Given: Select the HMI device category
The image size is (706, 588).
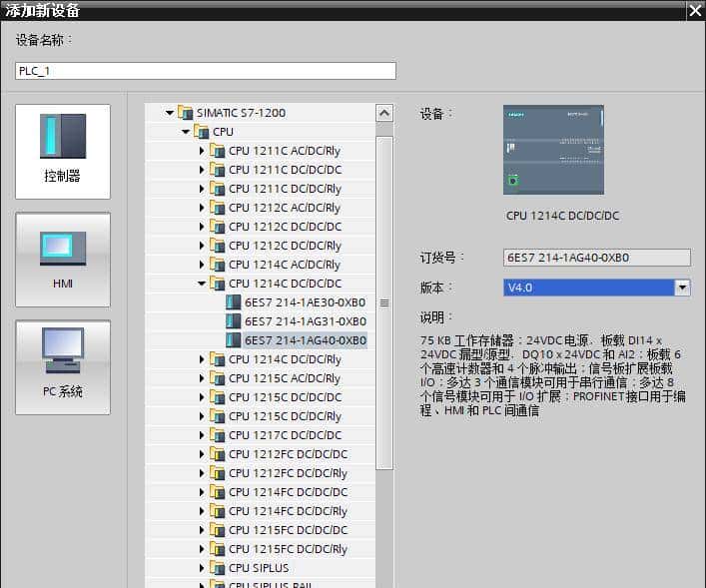Looking at the screenshot, I should [x=63, y=260].
